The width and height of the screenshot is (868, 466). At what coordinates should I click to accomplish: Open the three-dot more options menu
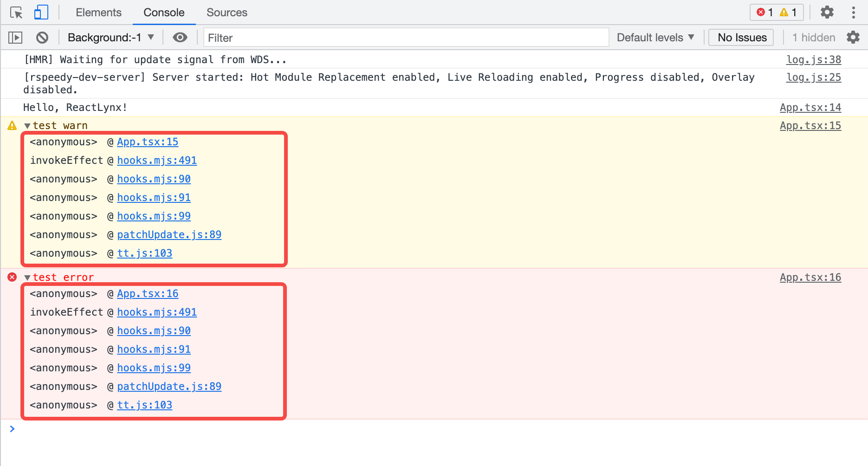click(x=853, y=12)
